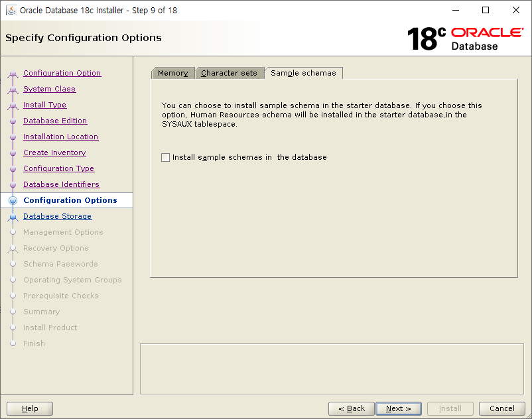
Task: Select the Sample schemas tab
Action: tap(303, 73)
